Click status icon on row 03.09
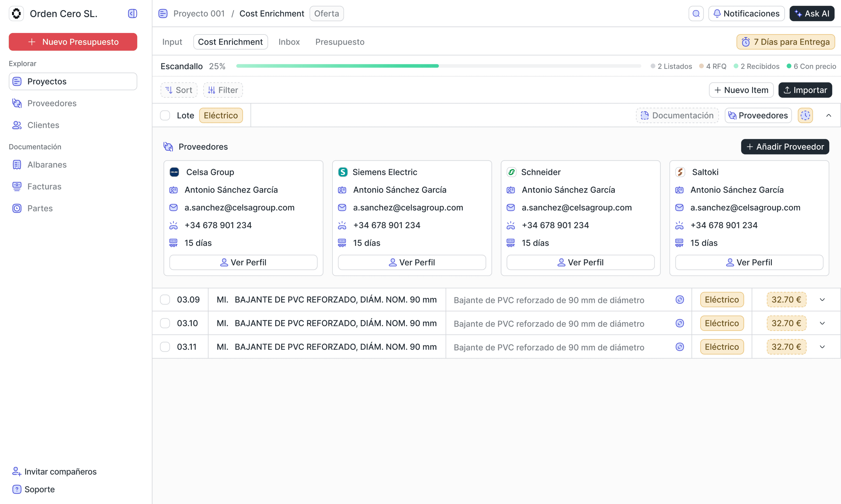 tap(680, 300)
